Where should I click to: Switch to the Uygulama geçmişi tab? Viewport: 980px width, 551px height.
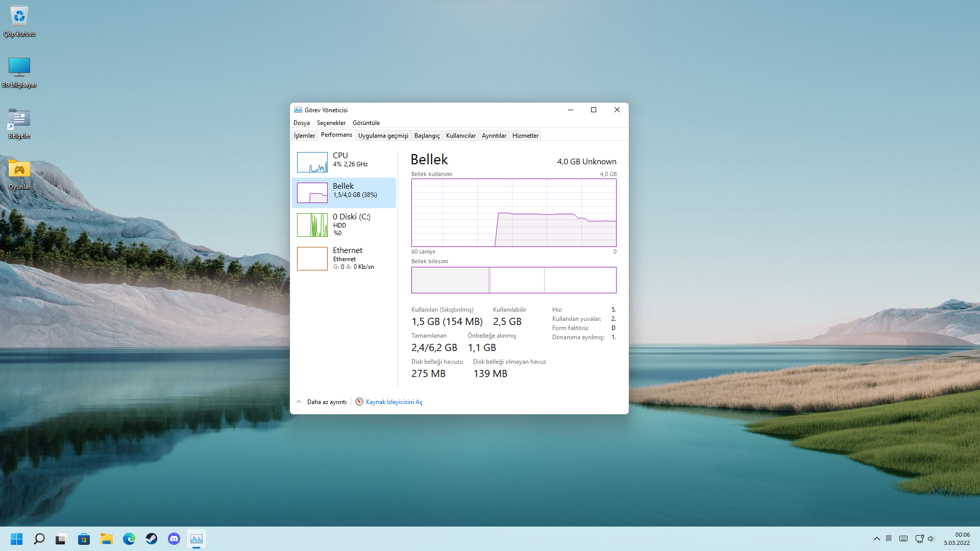click(383, 136)
